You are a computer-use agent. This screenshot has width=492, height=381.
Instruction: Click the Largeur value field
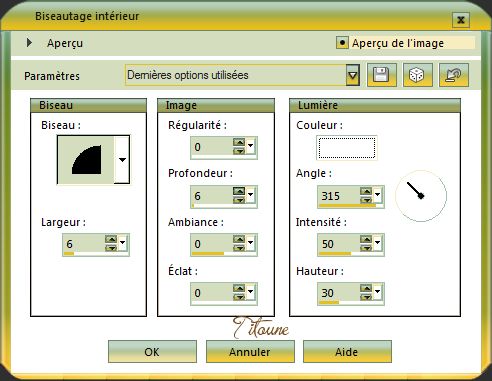84,244
